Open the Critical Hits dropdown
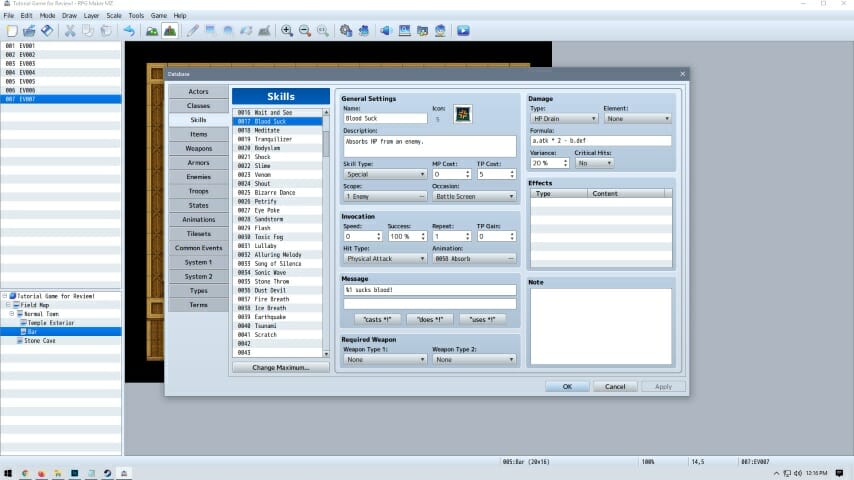Image resolution: width=854 pixels, height=480 pixels. [x=594, y=163]
